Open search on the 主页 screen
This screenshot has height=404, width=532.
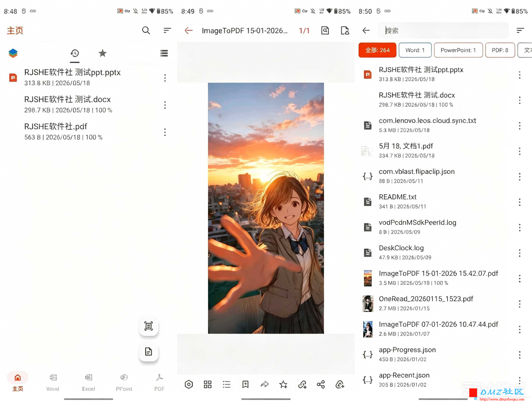coord(146,31)
